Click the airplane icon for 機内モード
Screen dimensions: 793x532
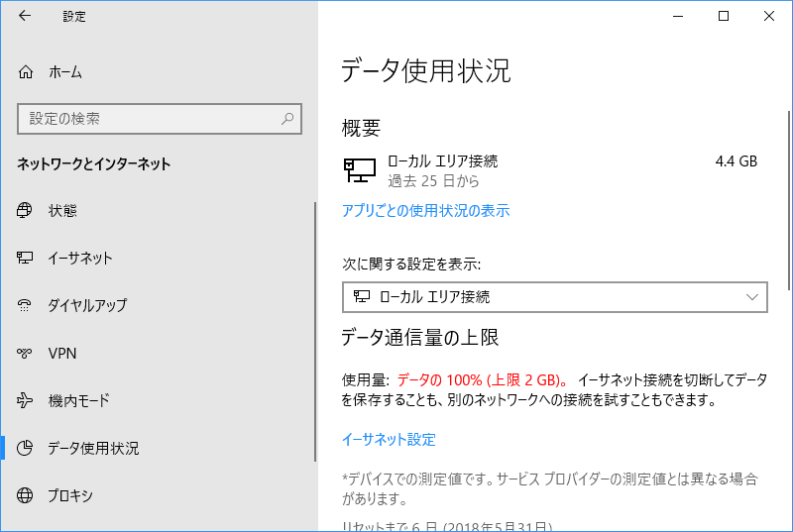(x=24, y=400)
